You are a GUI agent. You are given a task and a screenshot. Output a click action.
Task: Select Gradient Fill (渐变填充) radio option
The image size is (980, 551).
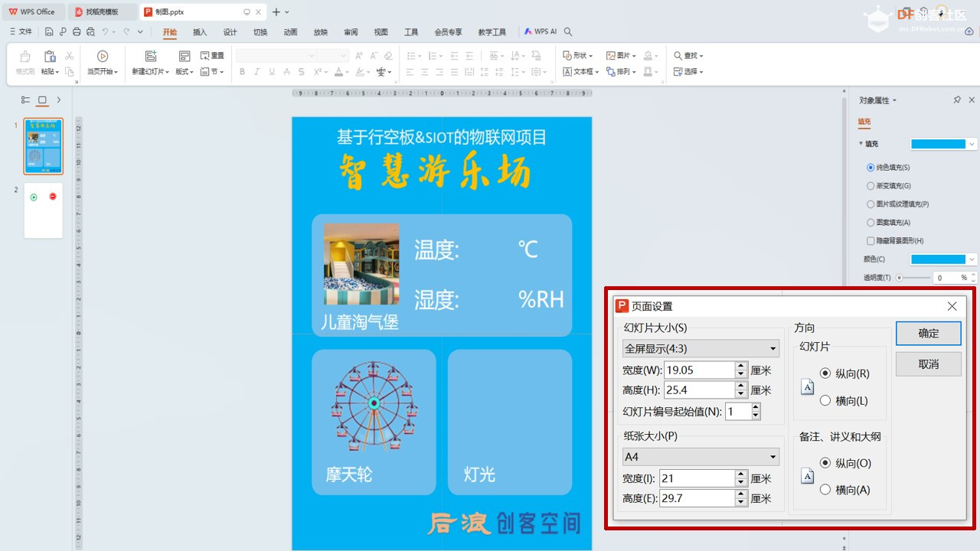(871, 186)
